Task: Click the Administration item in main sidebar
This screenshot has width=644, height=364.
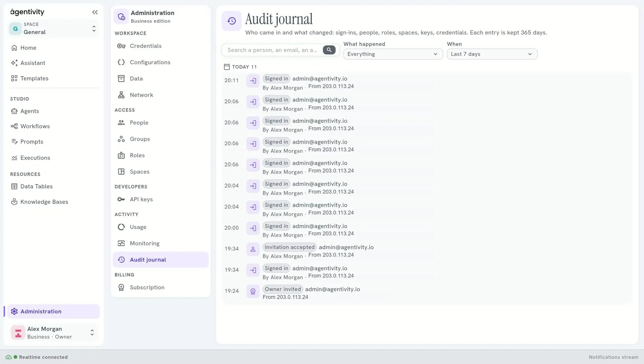Action: tap(54, 312)
